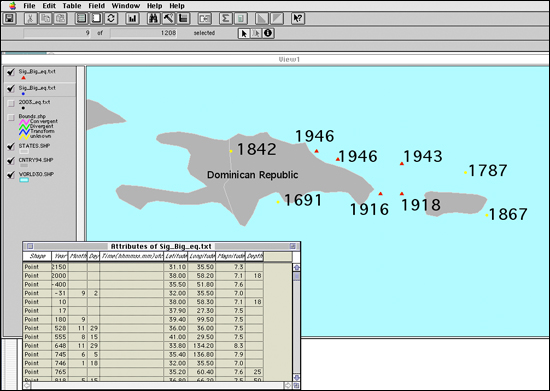This screenshot has height=391, width=550.
Task: Click the Promote selected records icon
Action: [x=183, y=18]
